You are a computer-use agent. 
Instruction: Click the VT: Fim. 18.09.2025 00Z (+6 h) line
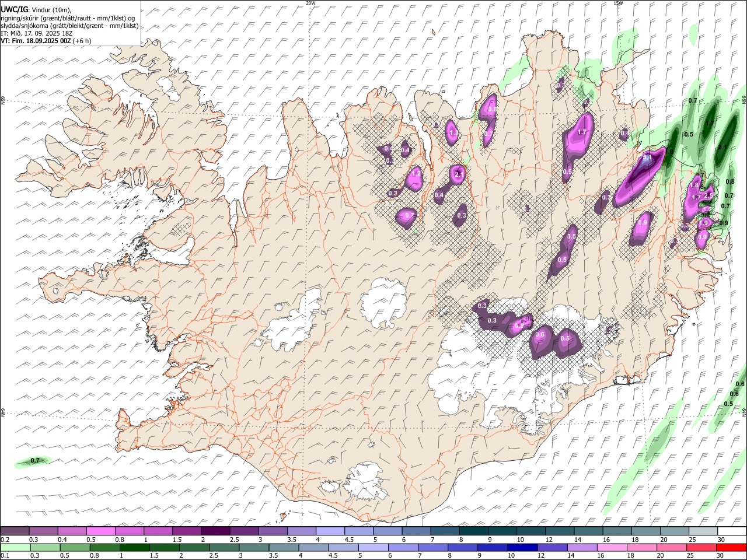click(46, 41)
